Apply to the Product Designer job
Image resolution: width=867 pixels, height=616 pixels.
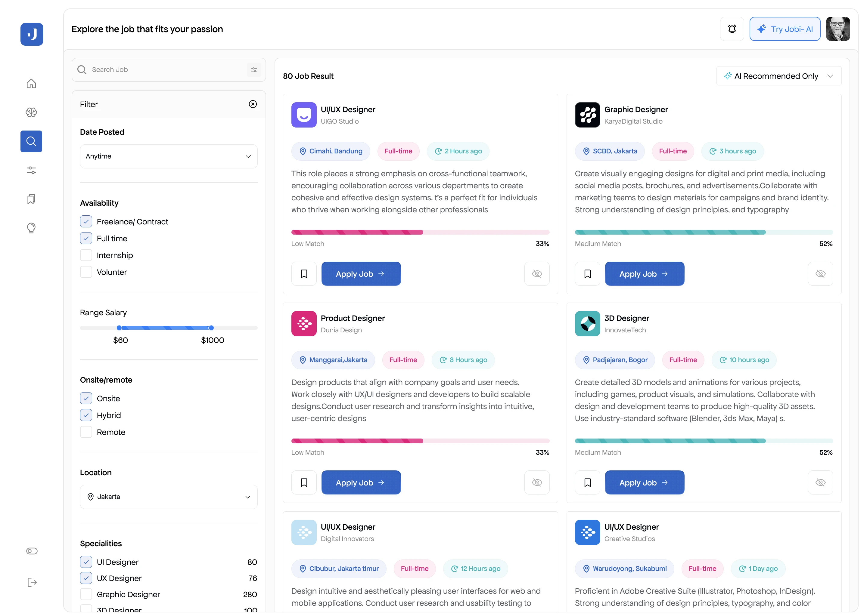tap(361, 482)
